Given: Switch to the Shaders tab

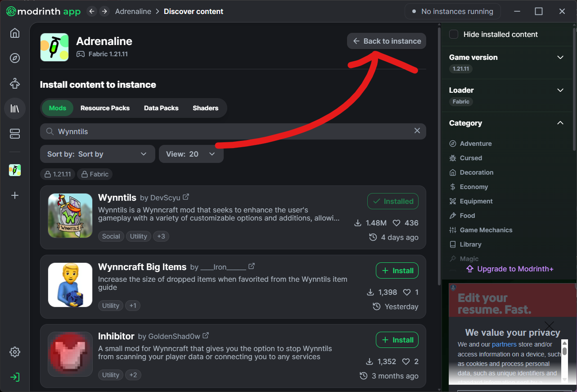Looking at the screenshot, I should coord(206,108).
